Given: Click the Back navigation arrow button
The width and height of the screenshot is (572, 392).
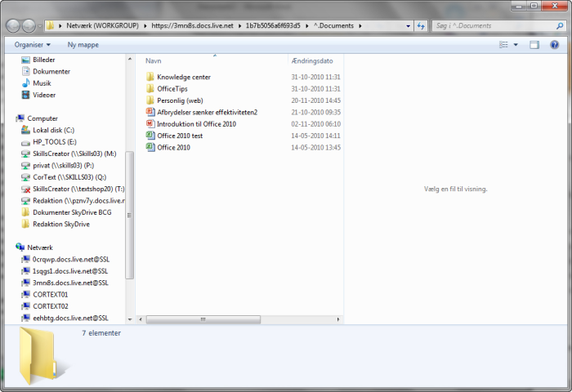Looking at the screenshot, I should point(14,26).
